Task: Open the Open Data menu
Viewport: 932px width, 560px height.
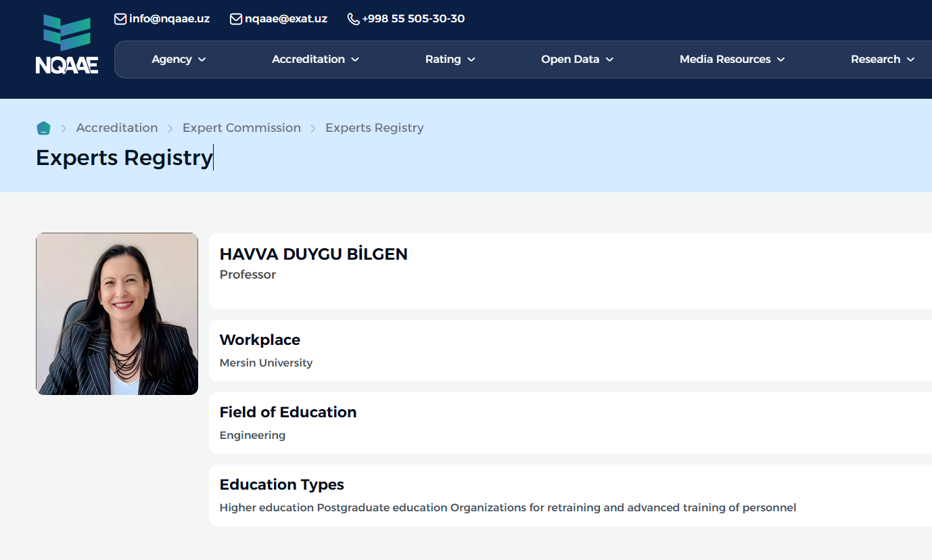Action: click(x=577, y=60)
